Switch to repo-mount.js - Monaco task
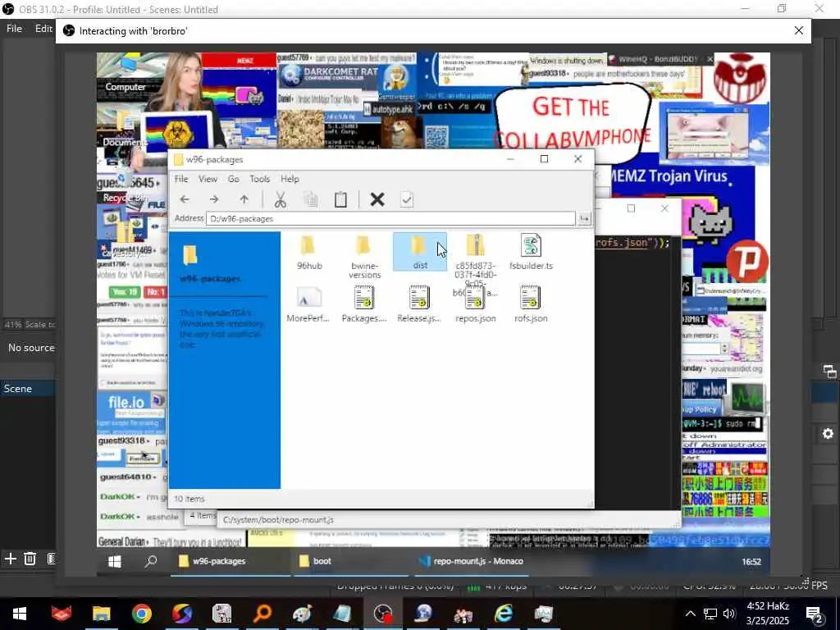 pos(472,561)
